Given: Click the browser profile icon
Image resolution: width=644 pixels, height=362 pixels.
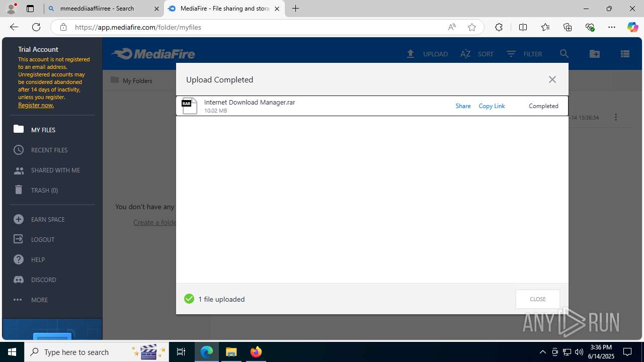Looking at the screenshot, I should 11,9.
